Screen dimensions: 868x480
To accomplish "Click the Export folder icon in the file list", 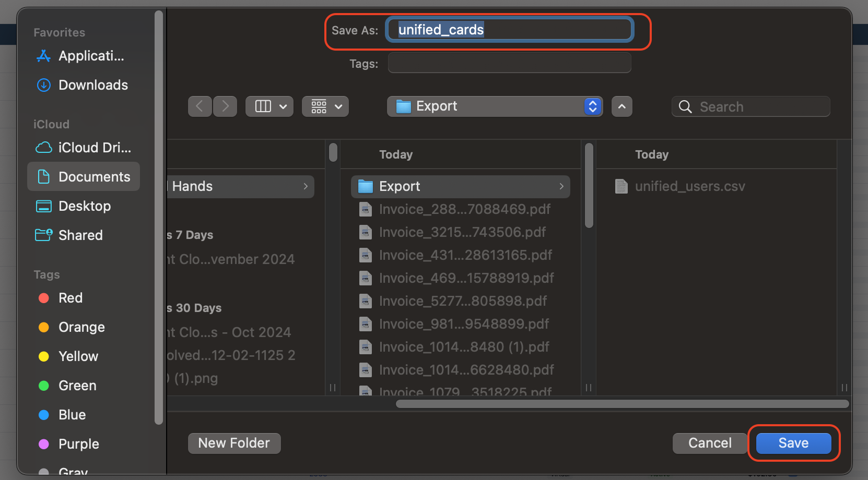I will pyautogui.click(x=366, y=186).
